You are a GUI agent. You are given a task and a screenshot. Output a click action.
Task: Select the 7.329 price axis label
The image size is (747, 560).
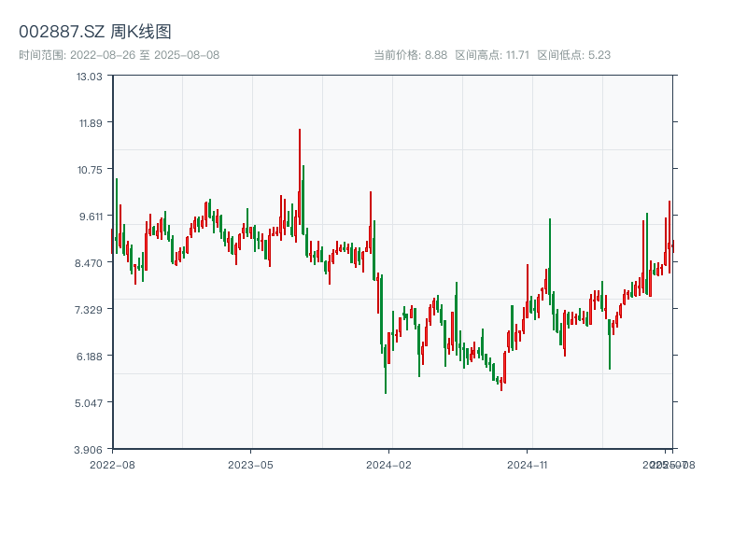tap(90, 309)
